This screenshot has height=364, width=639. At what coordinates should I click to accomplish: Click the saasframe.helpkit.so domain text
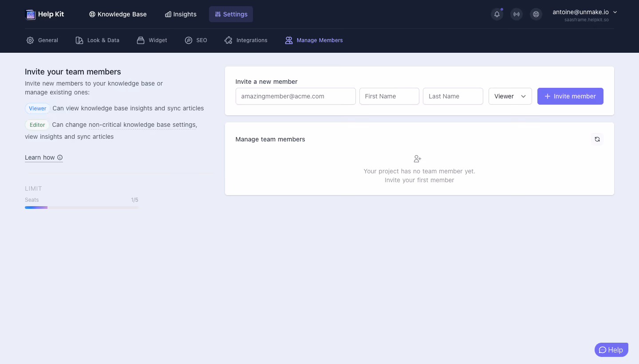pyautogui.click(x=587, y=20)
